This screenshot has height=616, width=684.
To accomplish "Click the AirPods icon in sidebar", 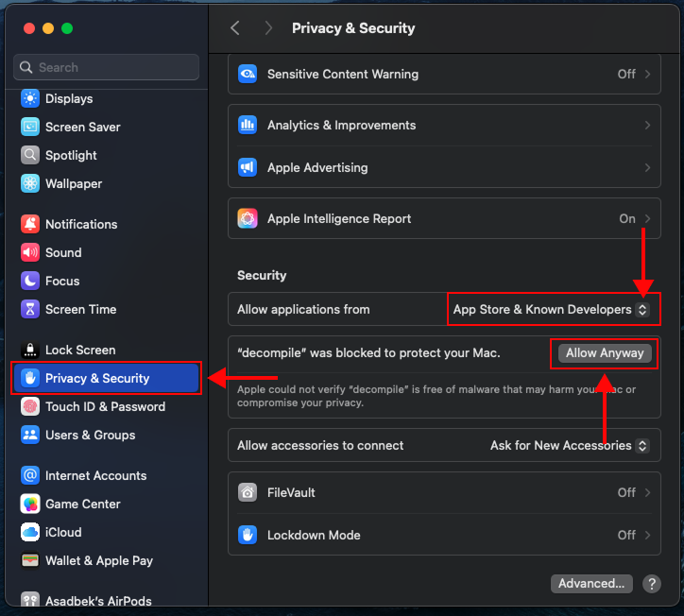I will (x=30, y=600).
